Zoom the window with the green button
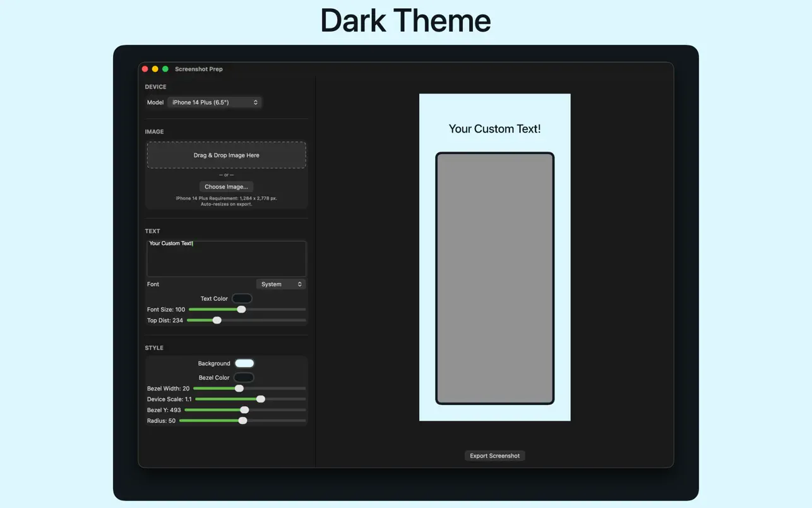 click(x=165, y=69)
